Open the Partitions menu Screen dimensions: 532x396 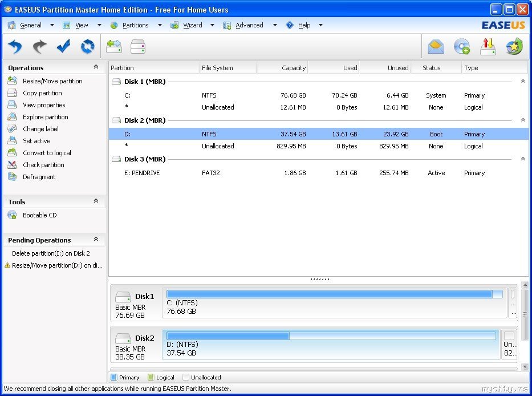tap(135, 25)
